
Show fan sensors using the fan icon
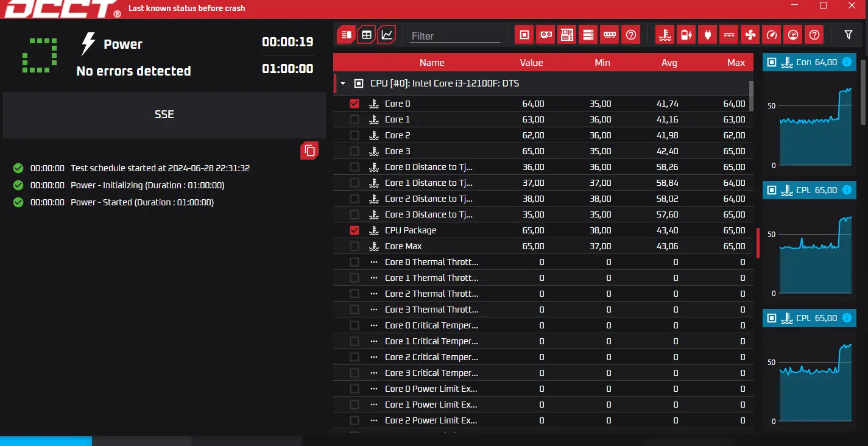pyautogui.click(x=750, y=35)
